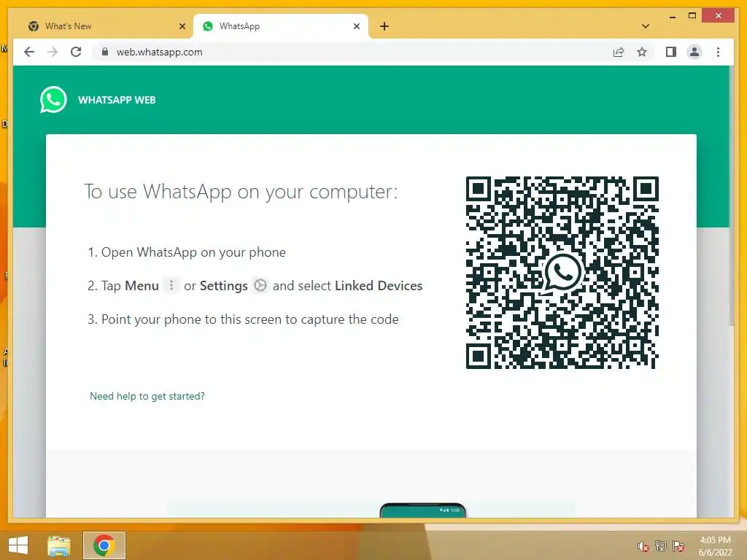Open the share this page icon

pyautogui.click(x=619, y=52)
